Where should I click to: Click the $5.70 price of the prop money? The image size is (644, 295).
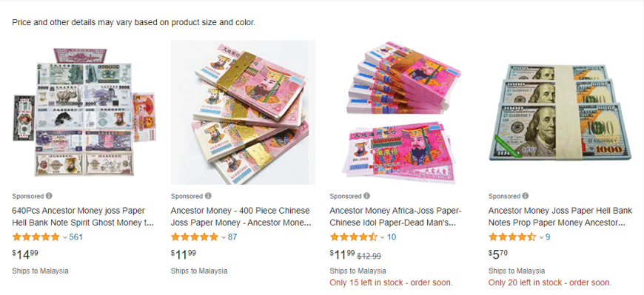tap(497, 254)
